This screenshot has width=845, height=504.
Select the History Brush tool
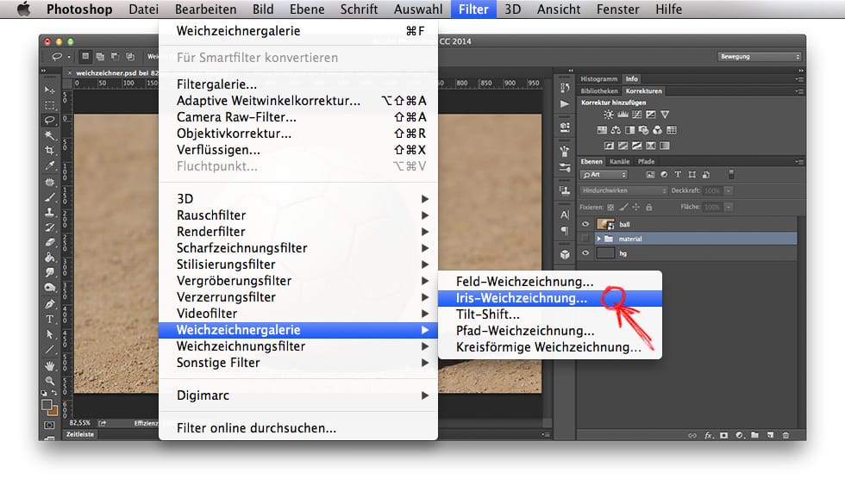pos(50,227)
